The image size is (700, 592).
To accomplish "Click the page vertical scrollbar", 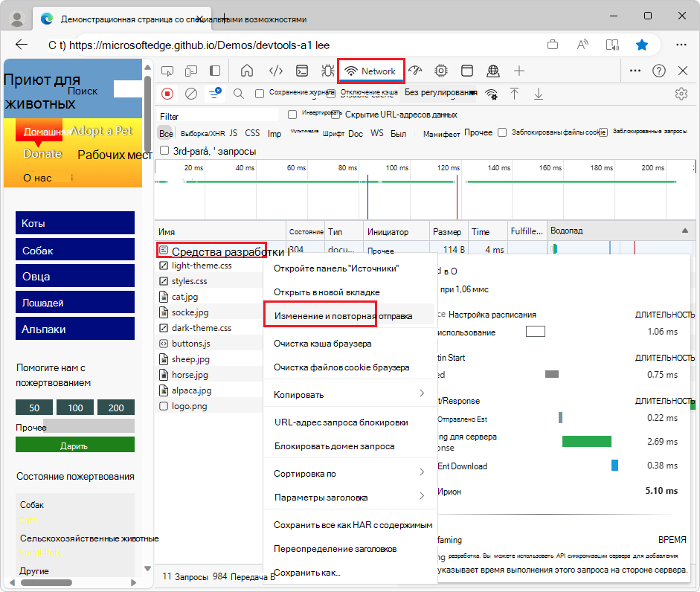I will [x=148, y=114].
